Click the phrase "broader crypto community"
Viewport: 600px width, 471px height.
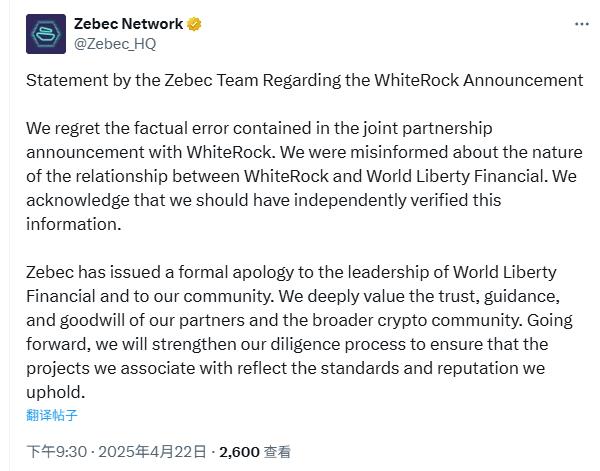[417, 321]
